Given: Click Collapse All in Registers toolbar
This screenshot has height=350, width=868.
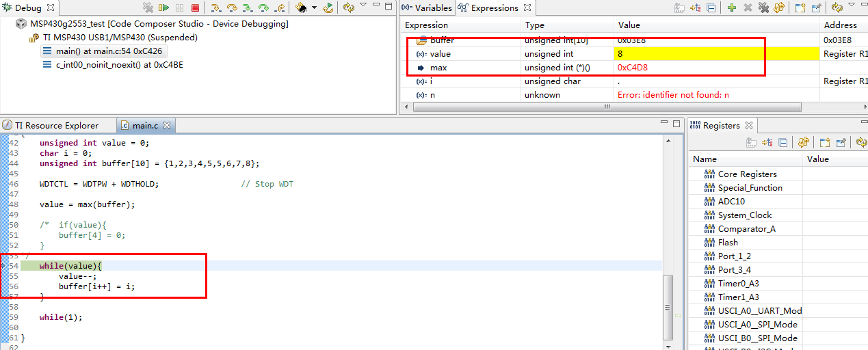Looking at the screenshot, I should (783, 142).
